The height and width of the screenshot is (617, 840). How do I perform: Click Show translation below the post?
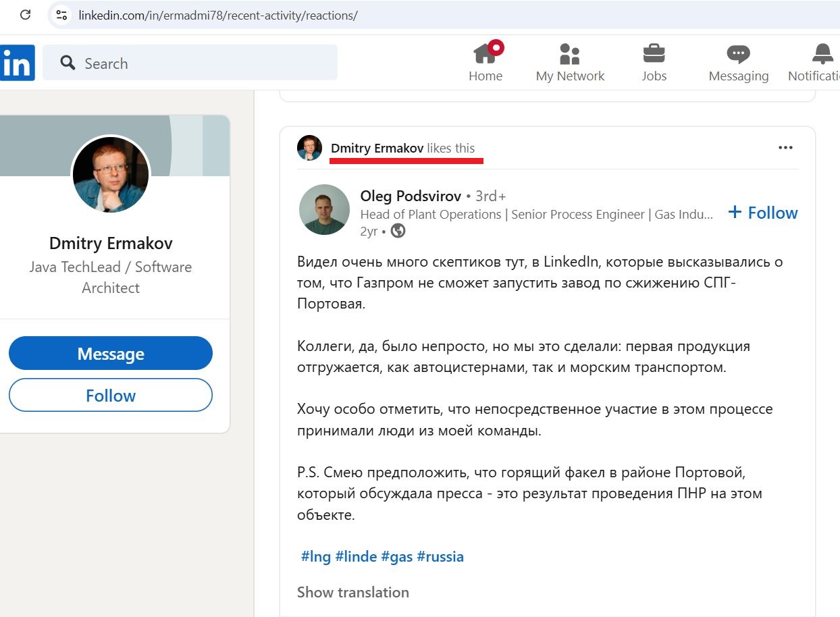353,592
